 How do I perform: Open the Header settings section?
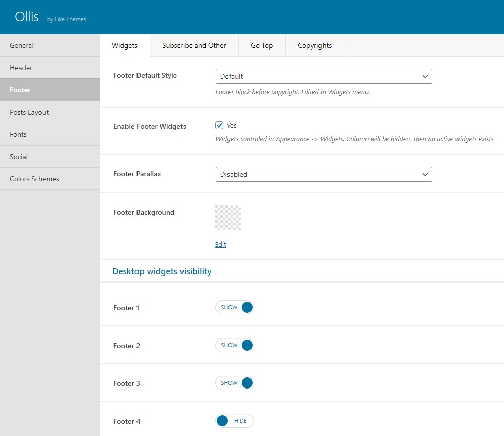click(50, 68)
